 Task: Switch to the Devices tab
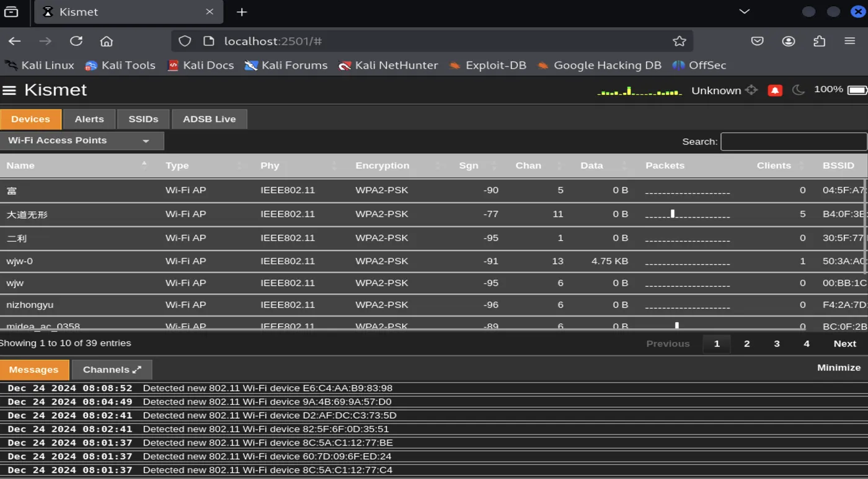30,119
